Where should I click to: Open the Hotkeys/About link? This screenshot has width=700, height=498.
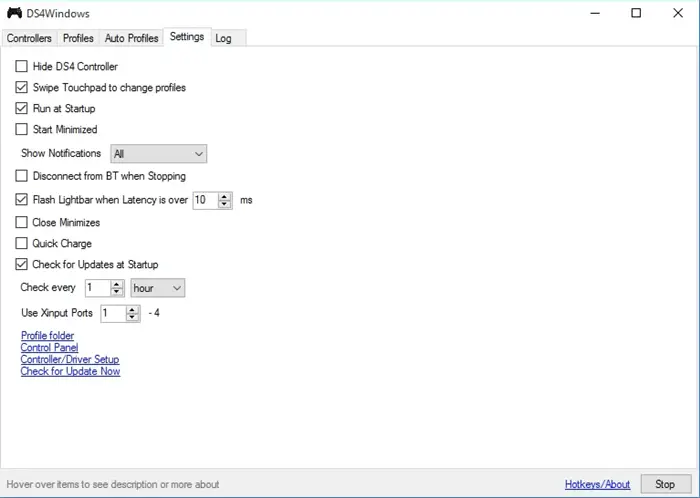pyautogui.click(x=597, y=484)
